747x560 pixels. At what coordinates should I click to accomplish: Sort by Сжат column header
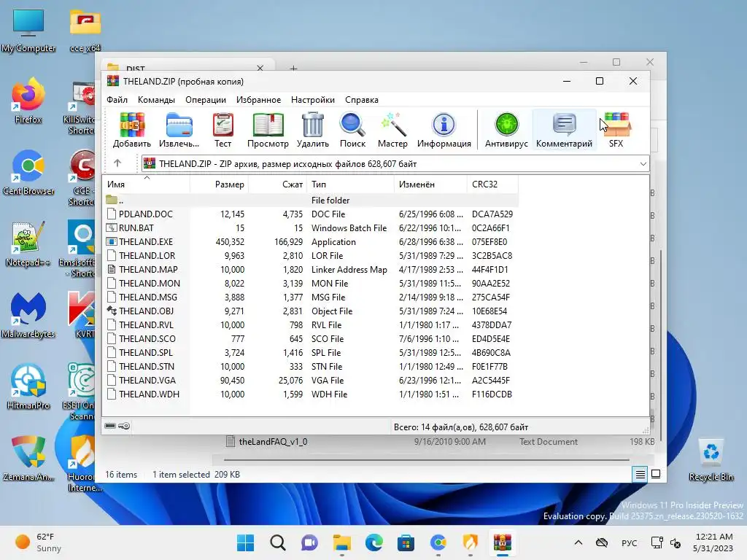pyautogui.click(x=278, y=184)
